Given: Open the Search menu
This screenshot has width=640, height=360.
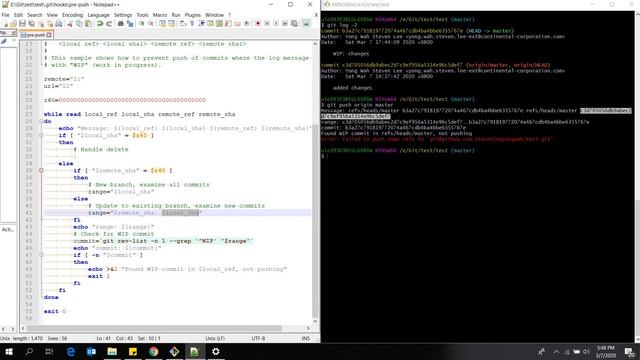Looking at the screenshot, I should [35, 15].
